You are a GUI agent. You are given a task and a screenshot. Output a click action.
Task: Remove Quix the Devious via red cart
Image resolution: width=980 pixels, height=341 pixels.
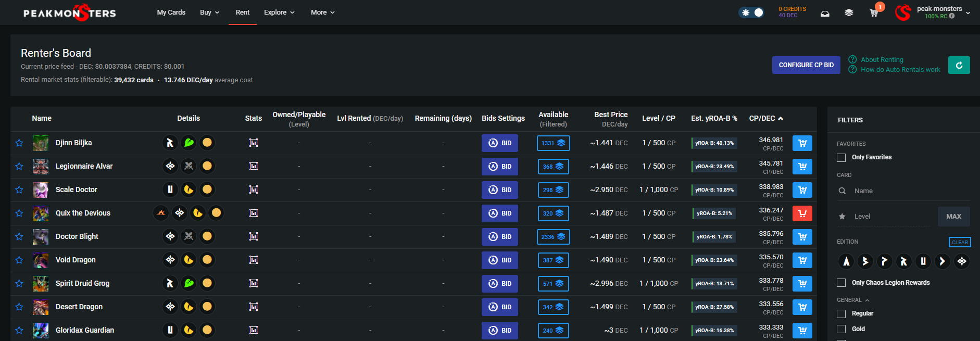click(802, 213)
